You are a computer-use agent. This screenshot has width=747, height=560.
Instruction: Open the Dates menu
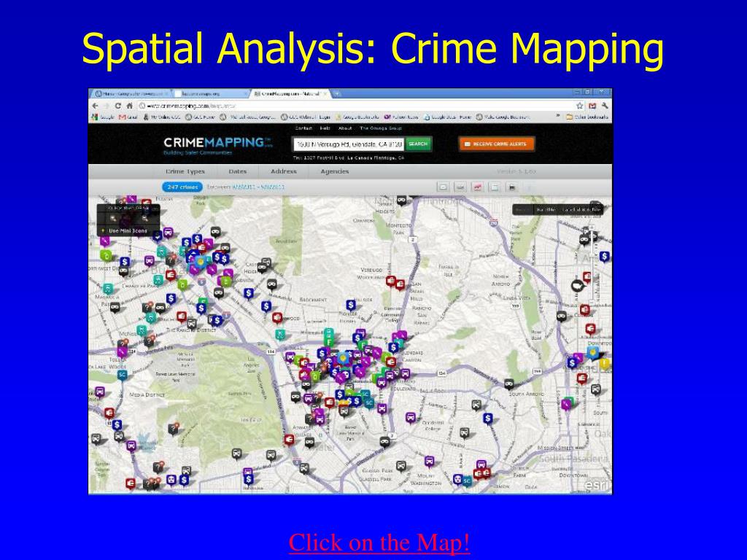pos(237,171)
